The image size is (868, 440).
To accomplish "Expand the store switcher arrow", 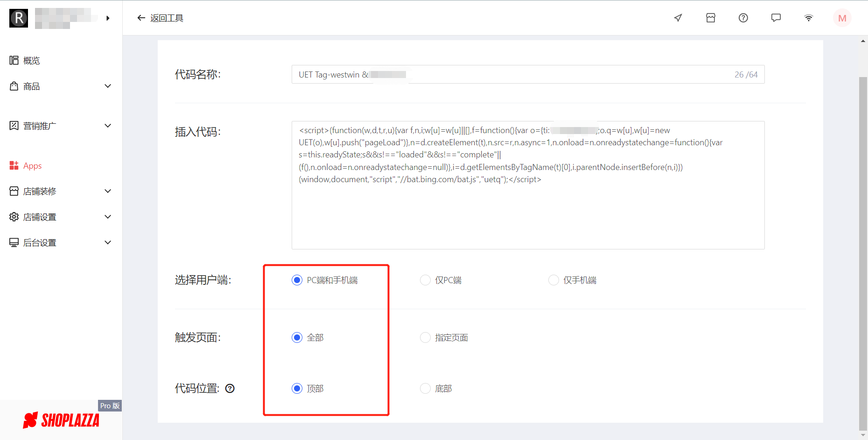I will 108,18.
